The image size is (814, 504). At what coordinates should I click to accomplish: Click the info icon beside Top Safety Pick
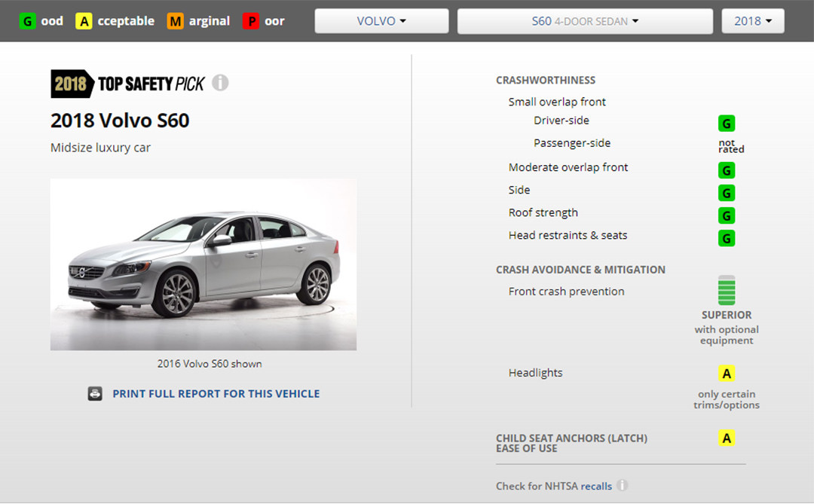click(x=220, y=83)
